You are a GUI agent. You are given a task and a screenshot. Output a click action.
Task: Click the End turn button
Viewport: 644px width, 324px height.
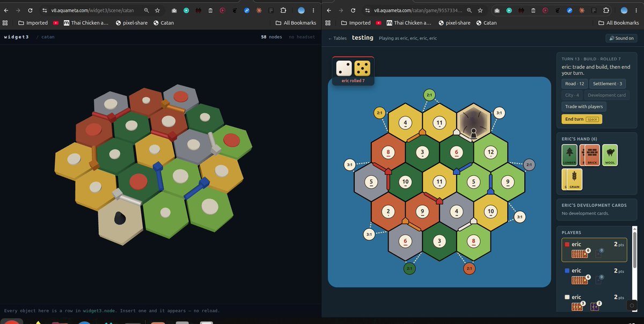coord(581,119)
